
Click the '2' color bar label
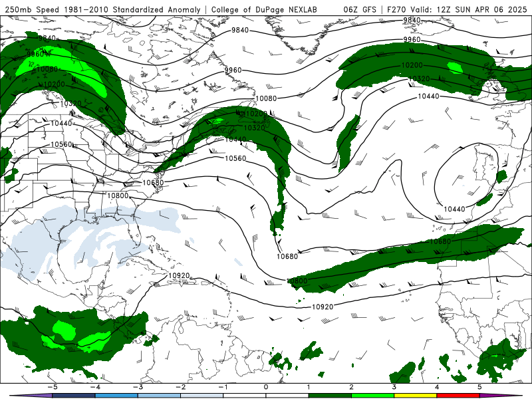click(x=352, y=387)
